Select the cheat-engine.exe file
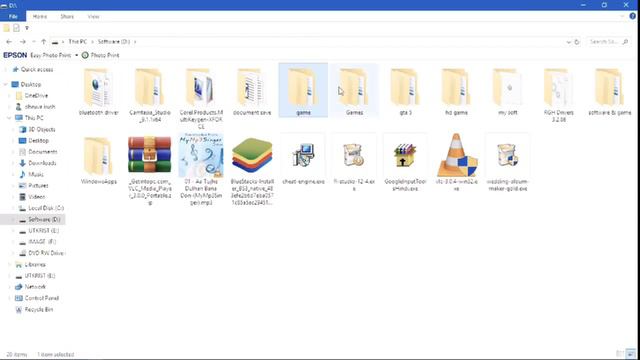640x360 pixels. point(303,160)
